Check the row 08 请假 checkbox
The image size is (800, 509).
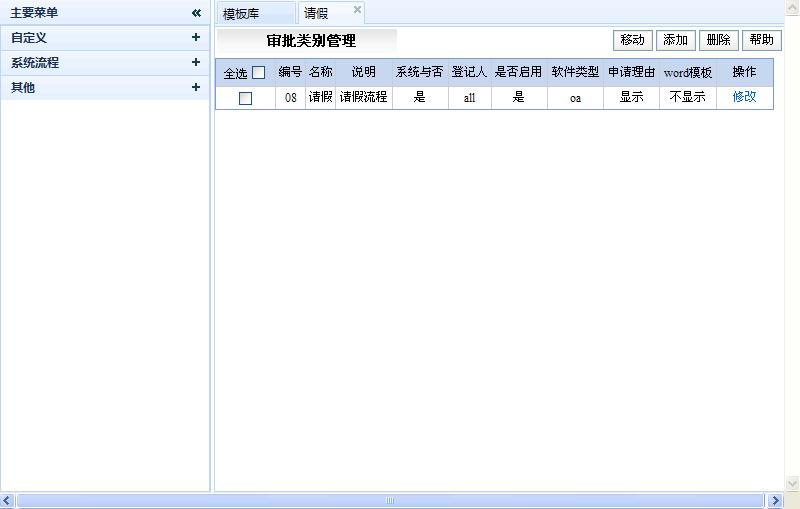(245, 98)
